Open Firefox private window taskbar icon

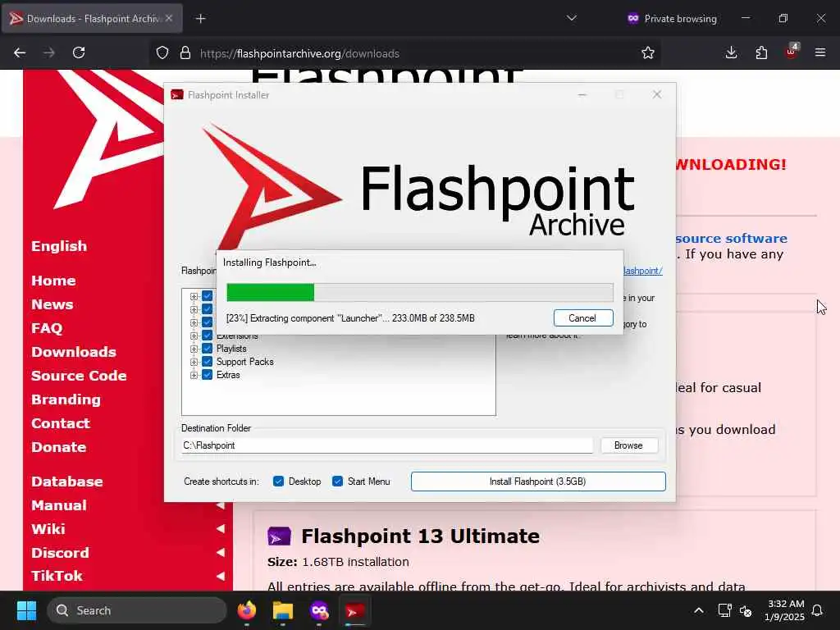(x=319, y=610)
